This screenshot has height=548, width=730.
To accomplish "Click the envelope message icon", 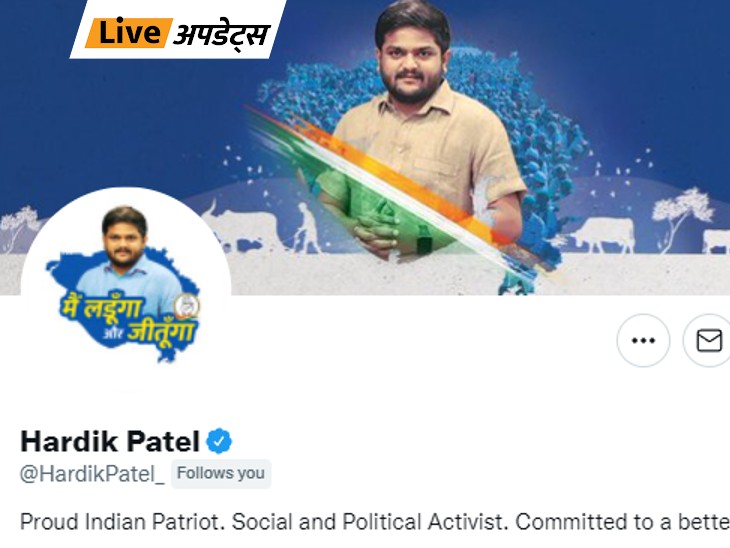I will (709, 340).
